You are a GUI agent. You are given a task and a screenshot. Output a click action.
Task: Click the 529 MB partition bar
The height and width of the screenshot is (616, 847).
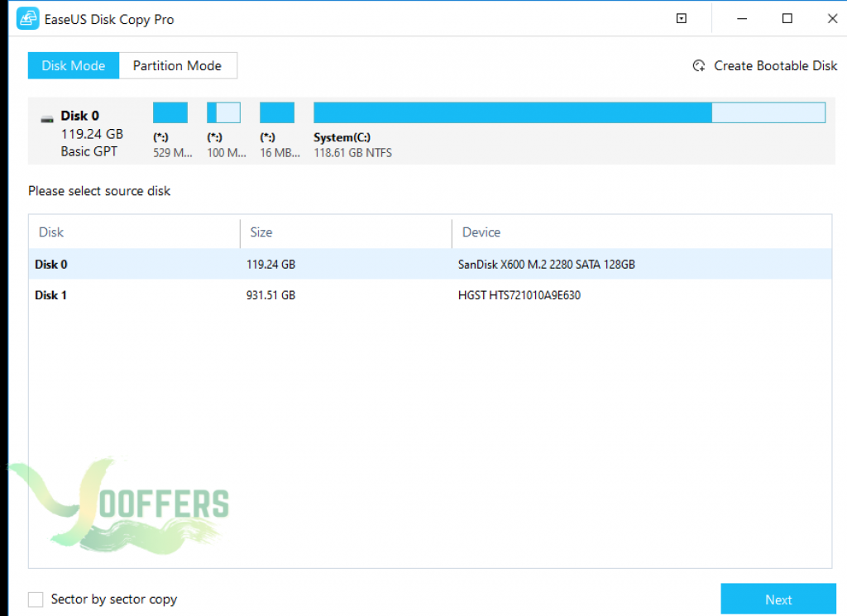[170, 112]
